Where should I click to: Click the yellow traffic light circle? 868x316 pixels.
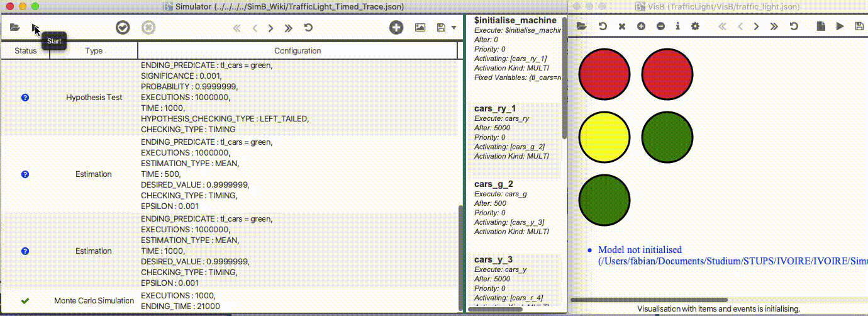[x=604, y=137]
